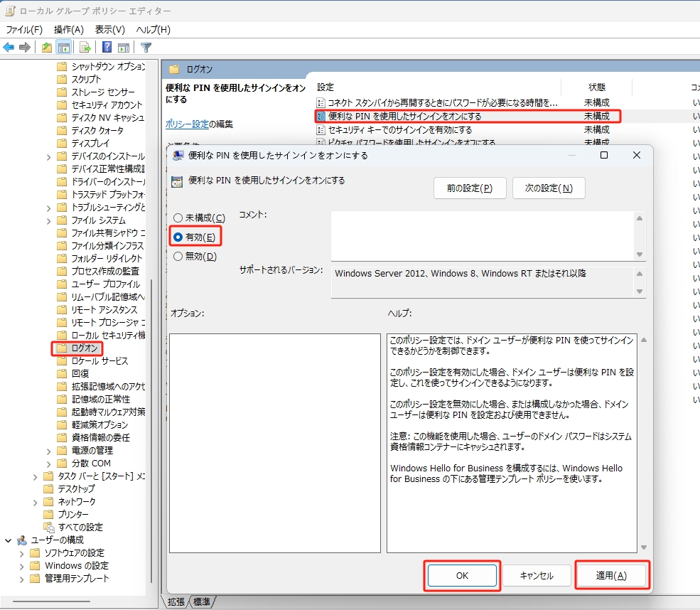
Task: Open the 操作(A) menu
Action: [x=68, y=29]
